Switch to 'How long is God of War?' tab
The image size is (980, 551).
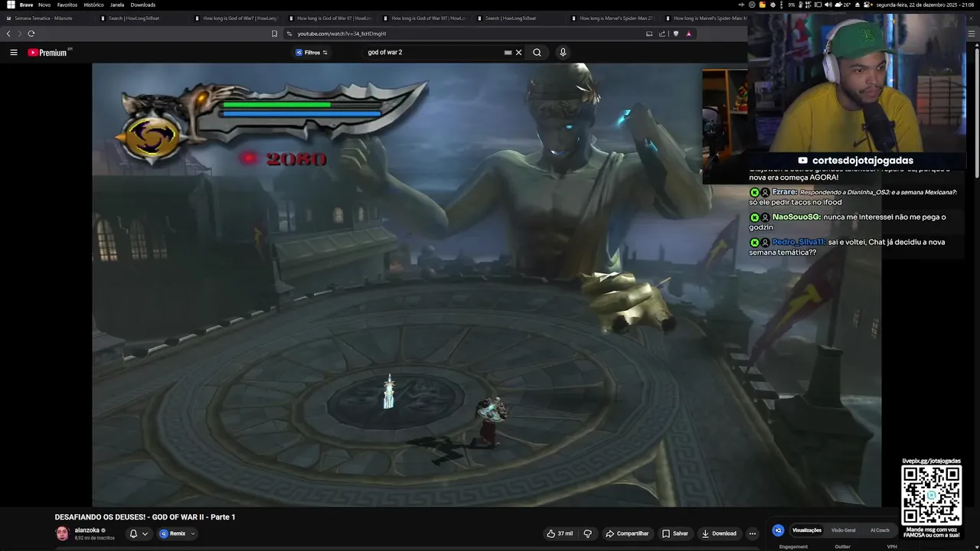point(235,18)
